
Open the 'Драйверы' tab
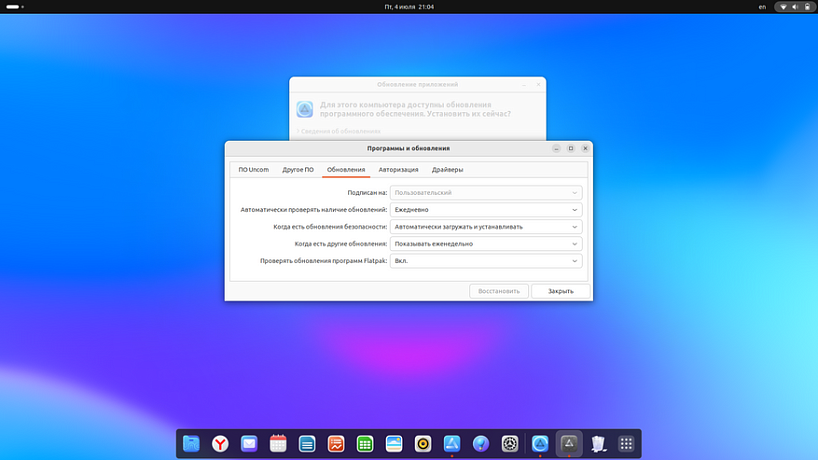(447, 170)
